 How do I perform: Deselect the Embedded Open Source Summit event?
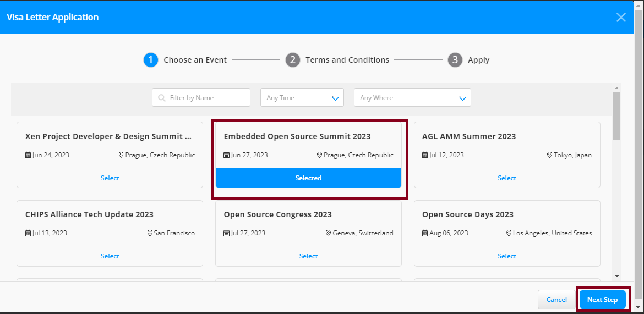click(308, 178)
